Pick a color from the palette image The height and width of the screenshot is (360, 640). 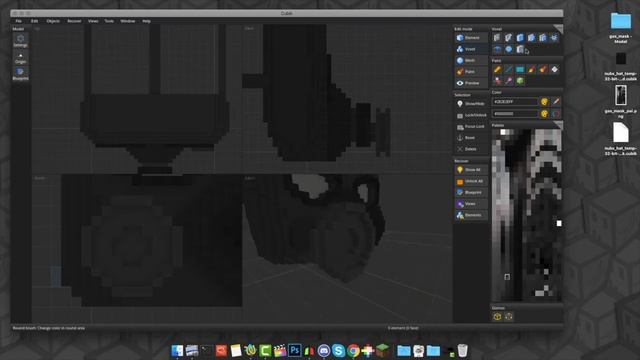click(527, 215)
